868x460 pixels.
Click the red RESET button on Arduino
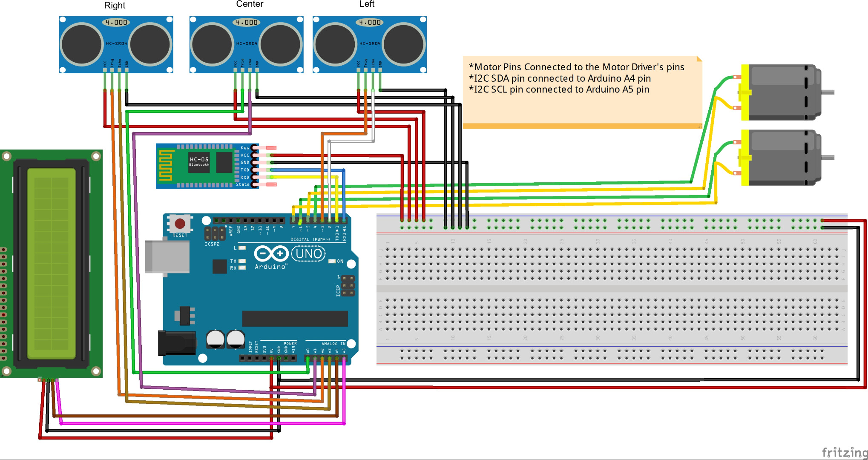coord(180,223)
